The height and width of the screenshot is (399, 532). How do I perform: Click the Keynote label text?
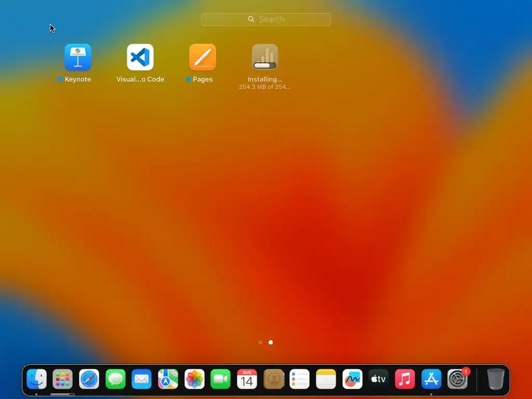click(x=78, y=79)
